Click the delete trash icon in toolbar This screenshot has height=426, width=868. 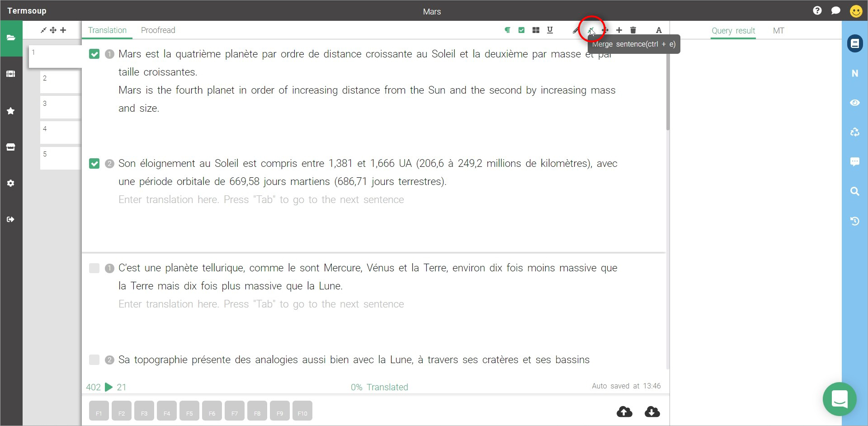[x=633, y=30]
